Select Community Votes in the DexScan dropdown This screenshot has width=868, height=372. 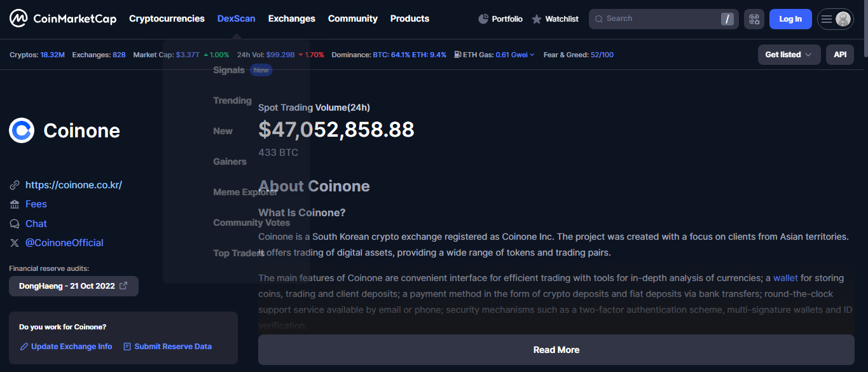[251, 223]
